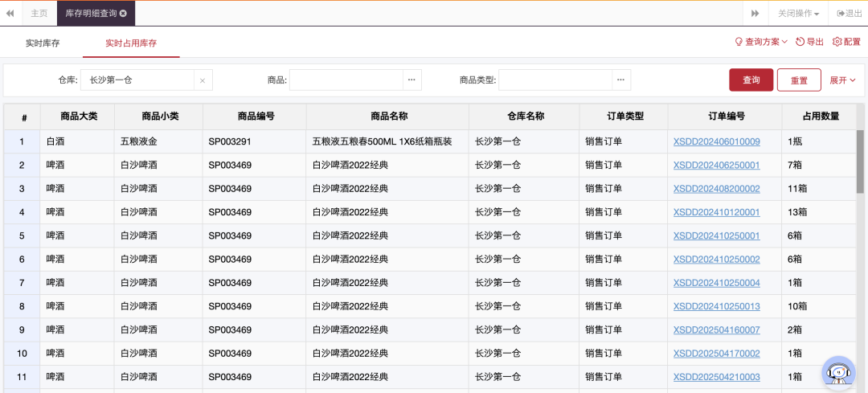Click the 订单类型 column header
Viewport: 868px width, 393px height.
[x=624, y=117]
